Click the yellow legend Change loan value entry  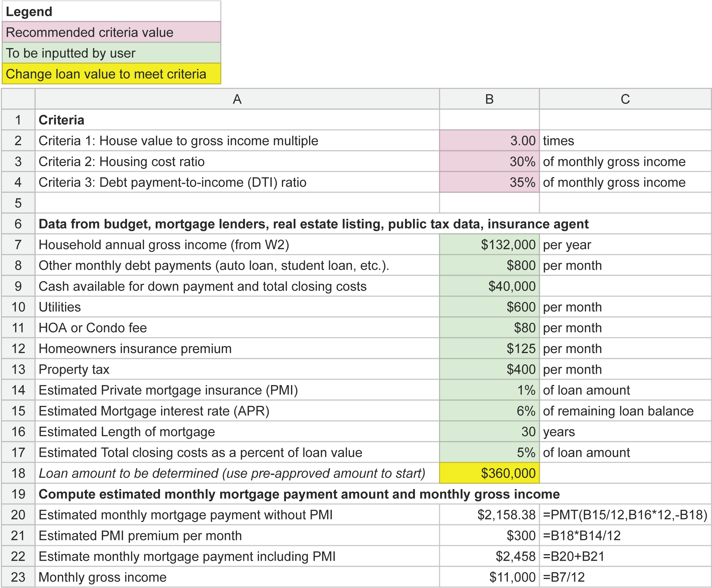click(x=111, y=74)
